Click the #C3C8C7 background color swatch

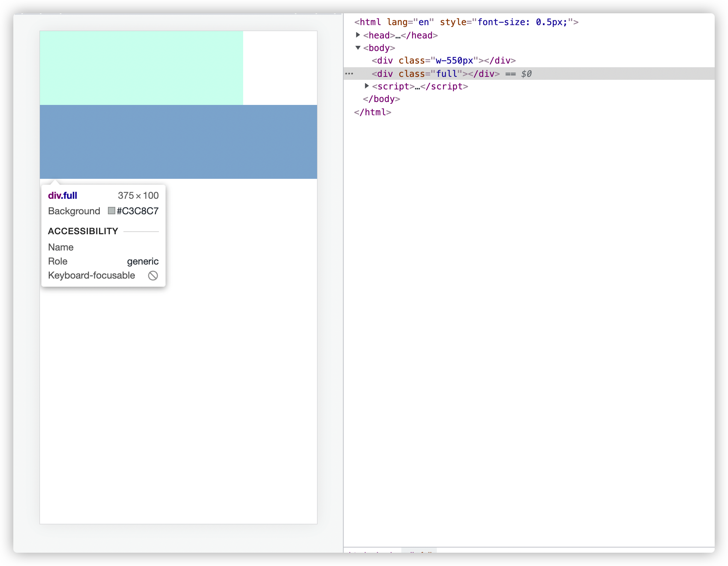tap(111, 211)
